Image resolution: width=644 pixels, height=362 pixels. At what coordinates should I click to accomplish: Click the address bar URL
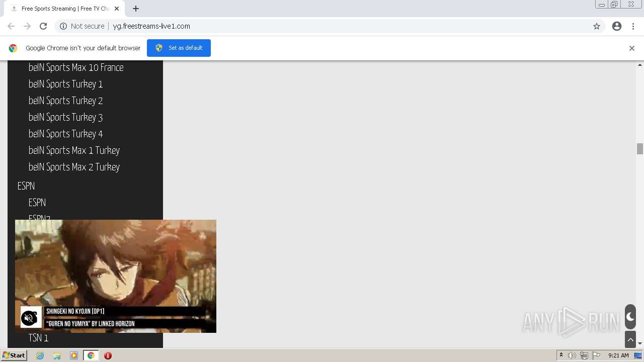(x=151, y=26)
